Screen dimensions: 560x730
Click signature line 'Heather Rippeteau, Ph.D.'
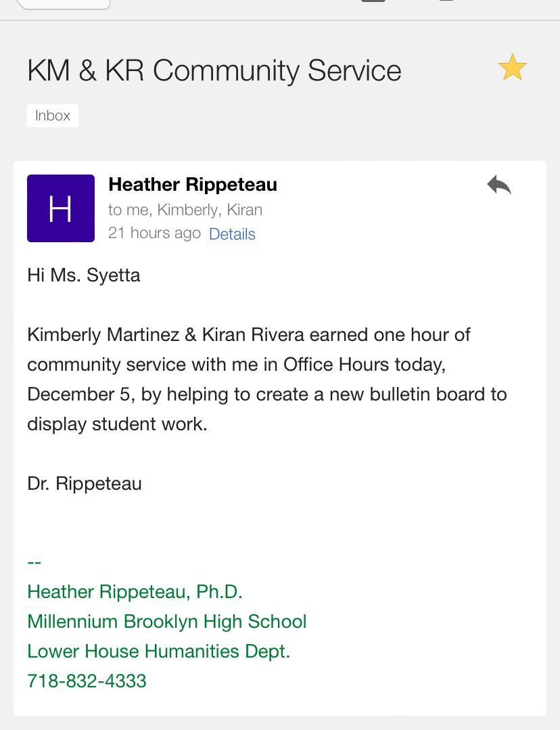135,592
